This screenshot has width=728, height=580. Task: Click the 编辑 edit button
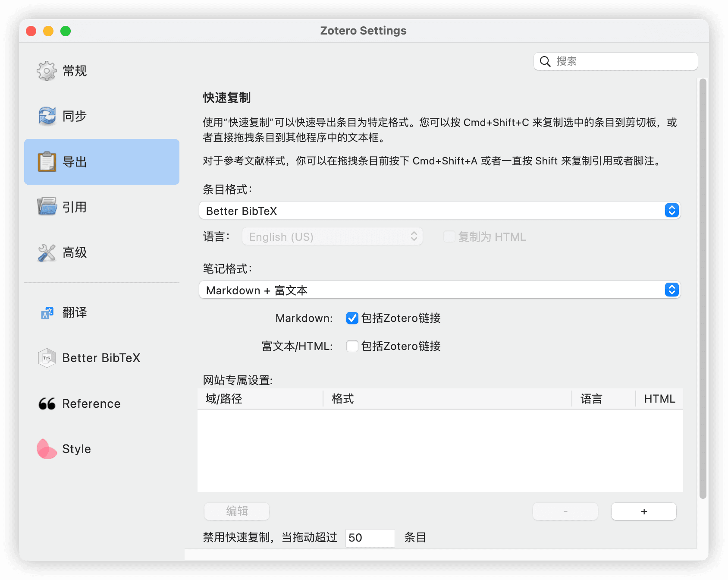[237, 511]
